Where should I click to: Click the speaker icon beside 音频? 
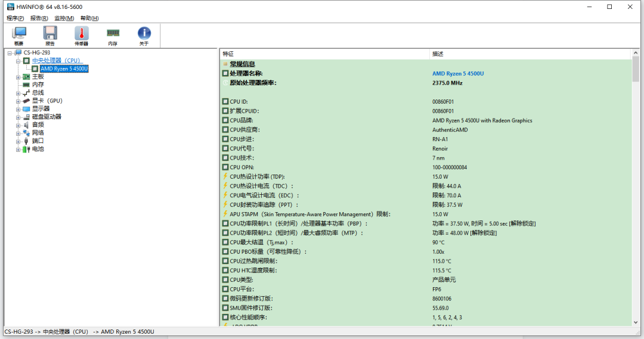(26, 125)
